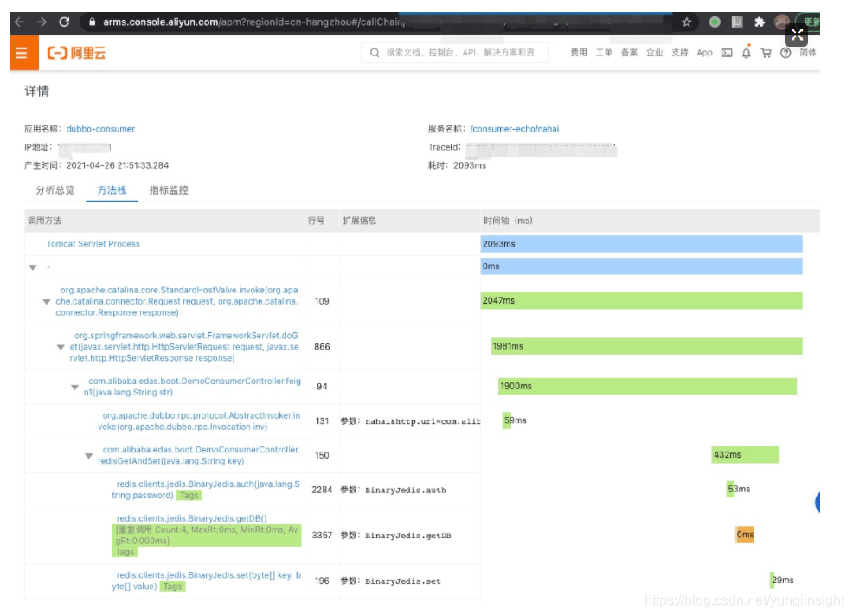Open the shopping cart icon

(766, 53)
